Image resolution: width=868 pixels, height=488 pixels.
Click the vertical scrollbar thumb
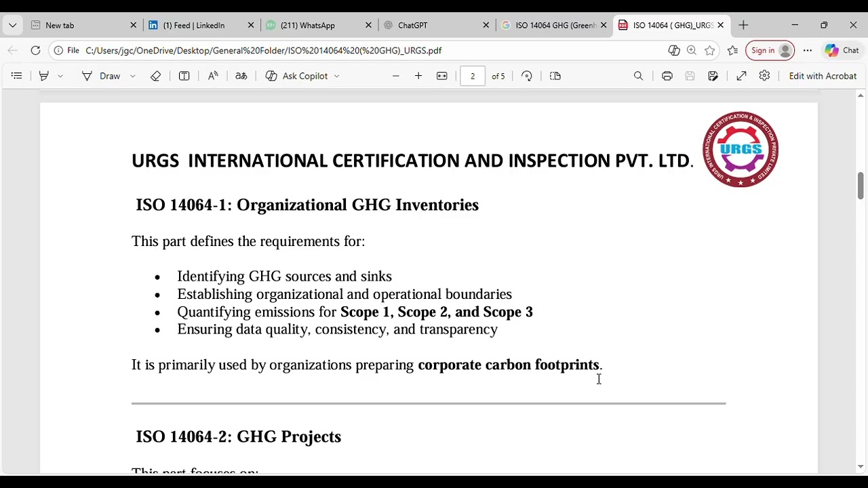[x=861, y=186]
